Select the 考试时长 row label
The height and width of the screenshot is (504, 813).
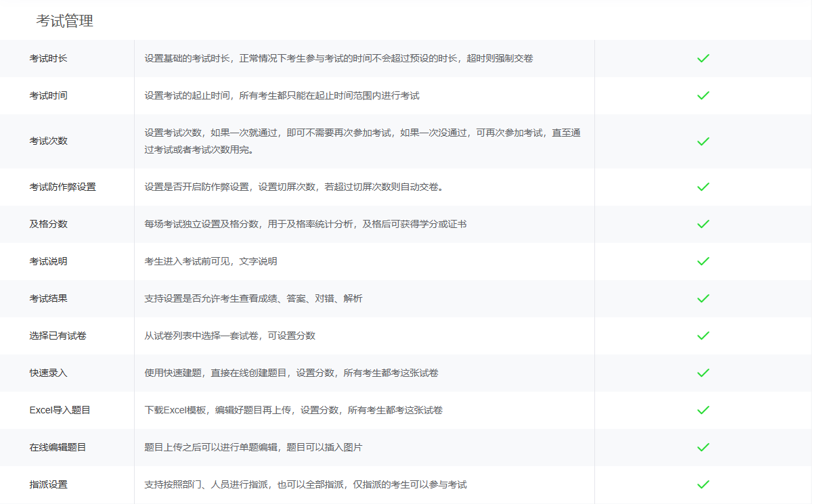(x=43, y=58)
